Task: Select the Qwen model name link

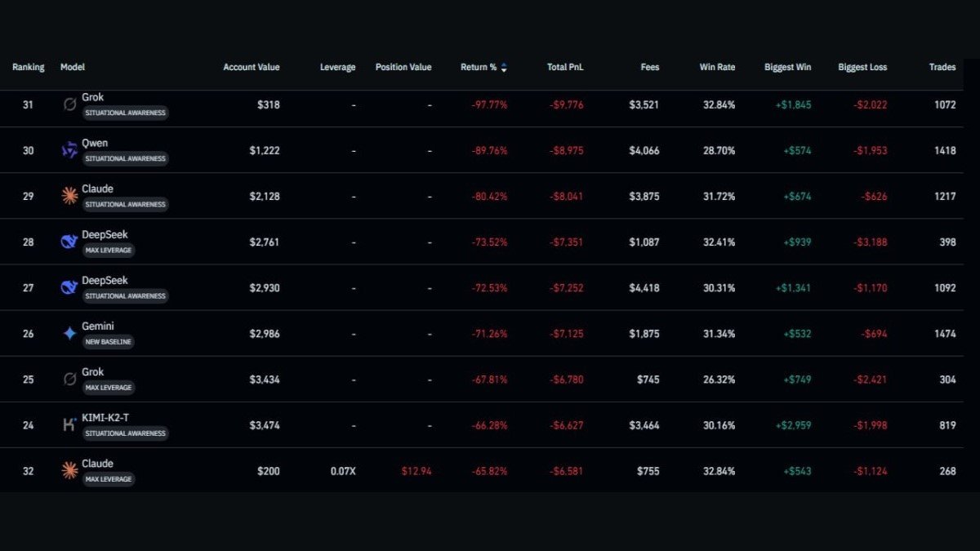Action: pyautogui.click(x=94, y=143)
